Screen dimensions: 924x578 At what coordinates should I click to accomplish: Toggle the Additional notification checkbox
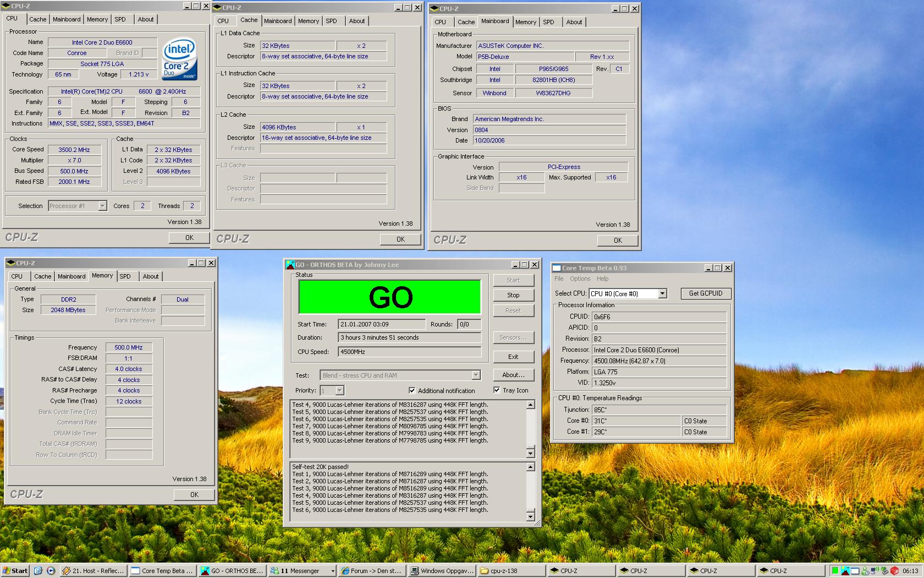(x=412, y=390)
